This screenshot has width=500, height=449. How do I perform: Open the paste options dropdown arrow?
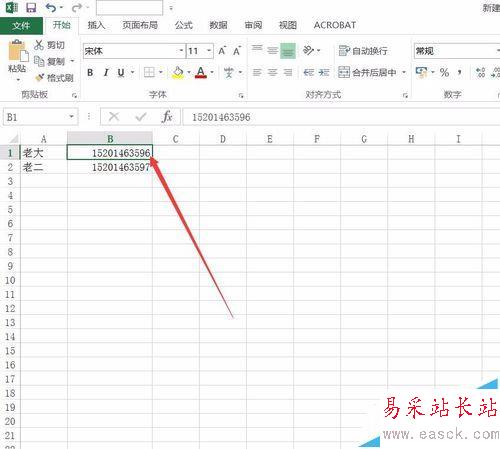(x=18, y=80)
